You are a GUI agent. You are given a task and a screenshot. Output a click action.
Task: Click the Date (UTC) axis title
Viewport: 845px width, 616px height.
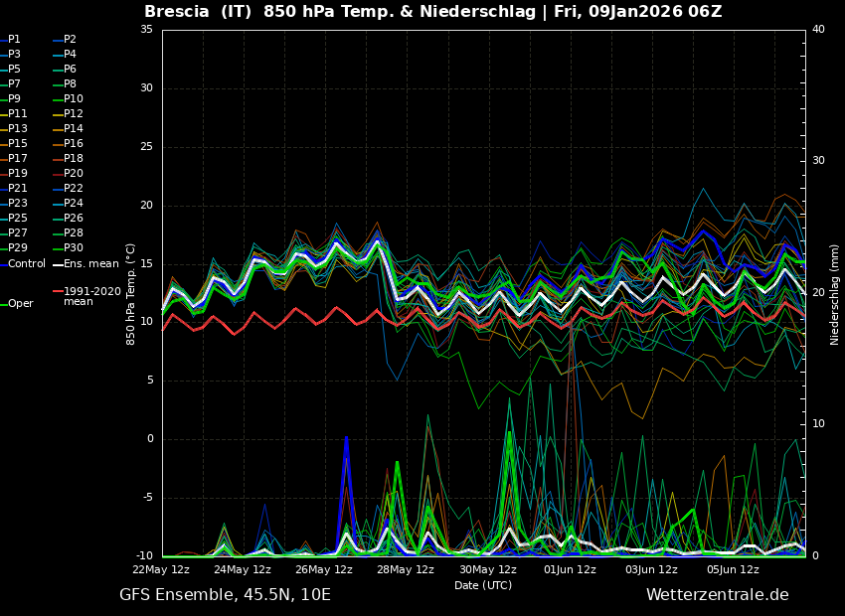coord(483,585)
